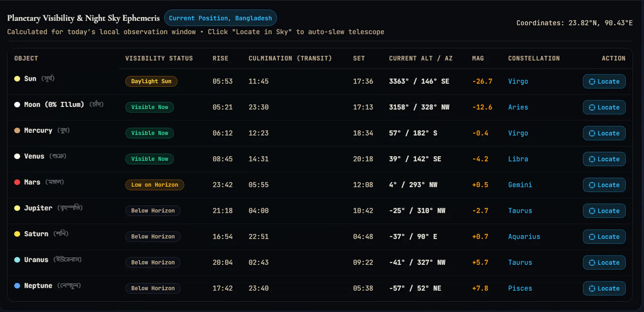644x312 pixels.
Task: Click the Coordinates 23.82°N, 90.43°E text
Action: pos(574,23)
